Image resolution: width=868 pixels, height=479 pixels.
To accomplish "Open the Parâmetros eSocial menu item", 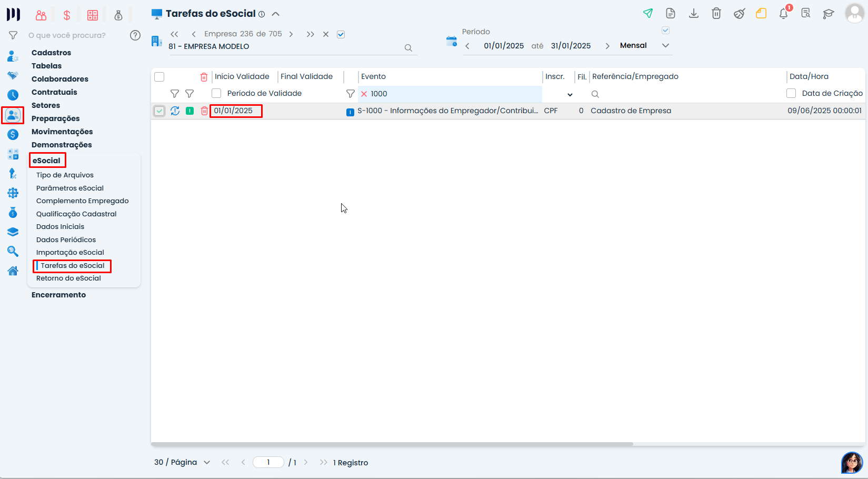I will pos(69,188).
